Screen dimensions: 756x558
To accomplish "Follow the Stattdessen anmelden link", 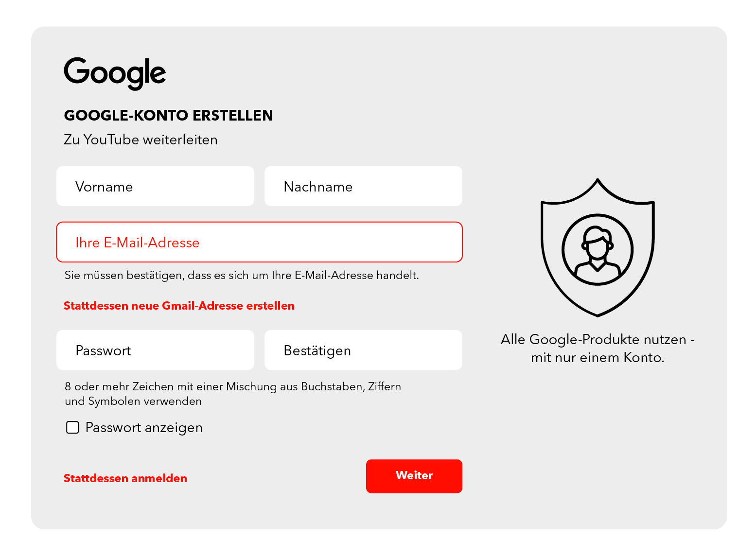I will [125, 478].
